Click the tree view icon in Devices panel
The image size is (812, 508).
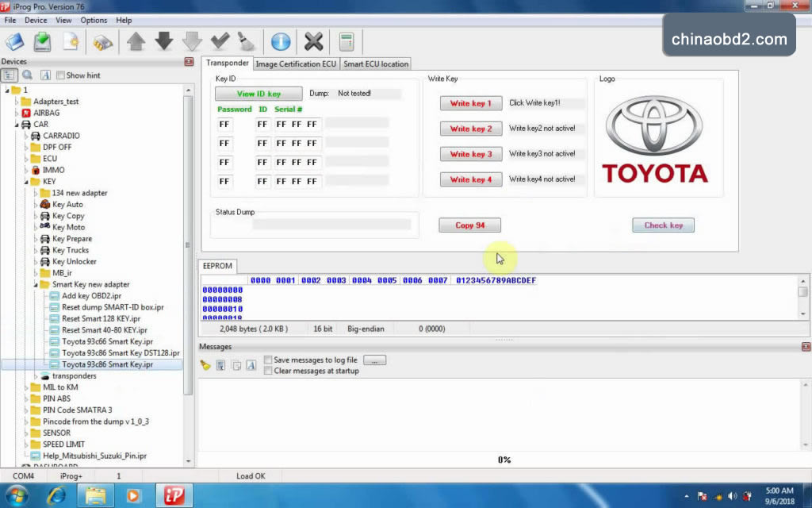pos(9,75)
